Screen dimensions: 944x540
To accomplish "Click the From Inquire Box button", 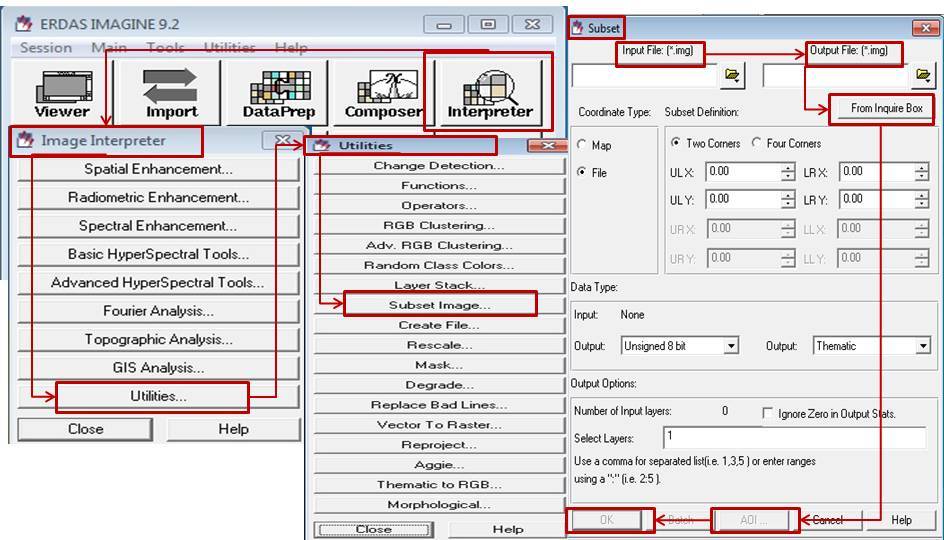I will (886, 108).
